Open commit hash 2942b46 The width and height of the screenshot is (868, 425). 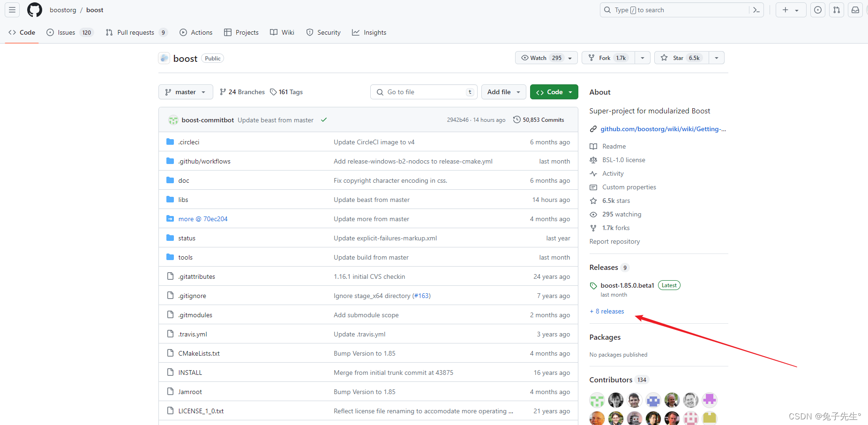pyautogui.click(x=457, y=120)
